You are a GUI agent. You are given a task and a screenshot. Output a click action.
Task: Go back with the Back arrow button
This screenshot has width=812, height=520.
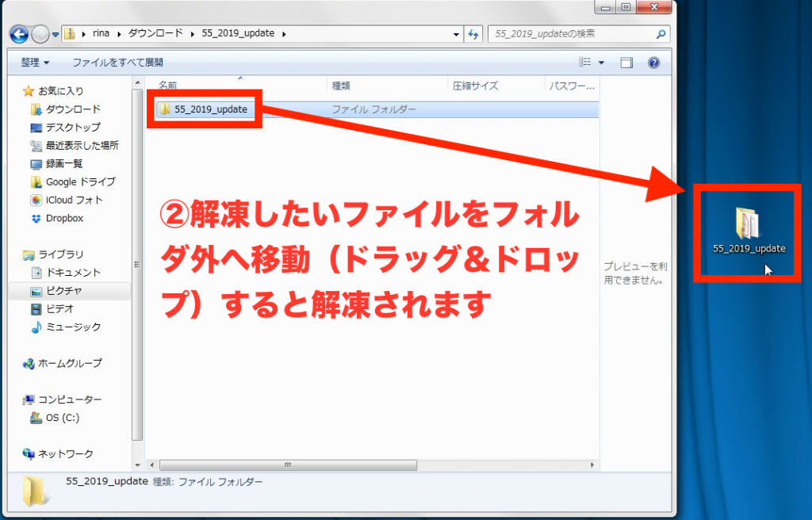click(x=19, y=35)
